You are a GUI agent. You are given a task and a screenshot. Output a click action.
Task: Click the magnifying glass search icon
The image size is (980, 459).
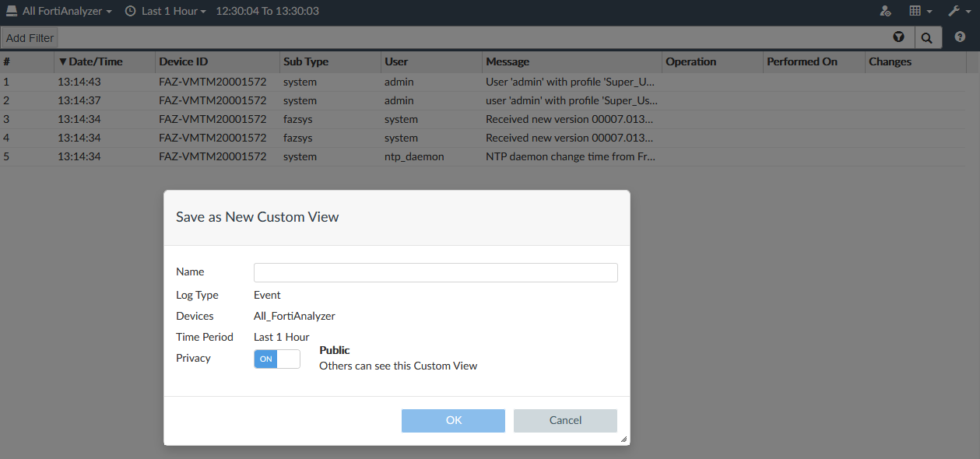927,37
